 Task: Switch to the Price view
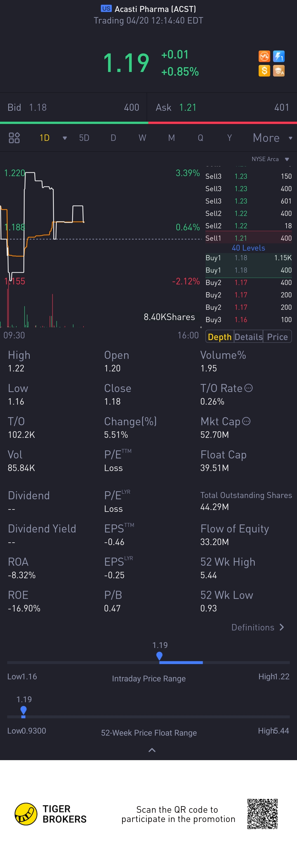click(277, 337)
